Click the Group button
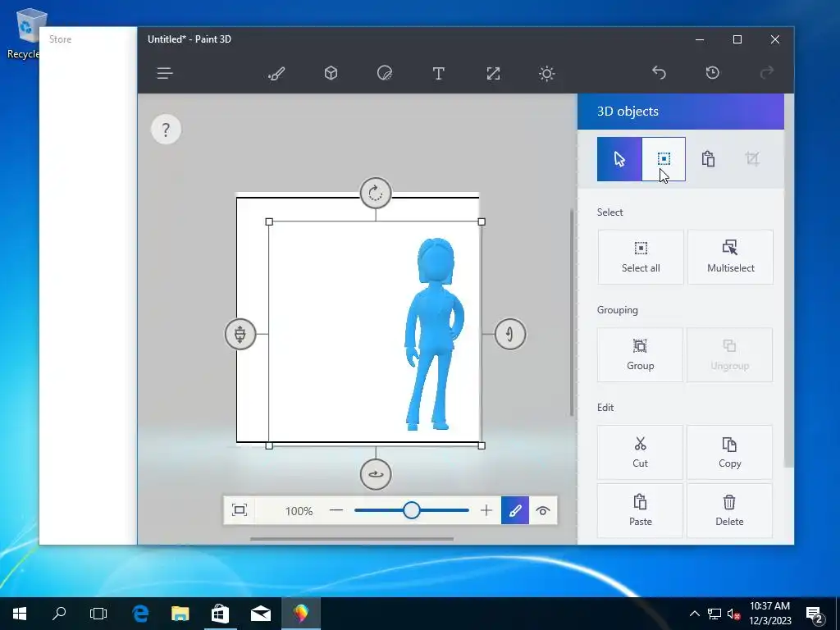Screen dimensions: 840x630 pos(640,354)
